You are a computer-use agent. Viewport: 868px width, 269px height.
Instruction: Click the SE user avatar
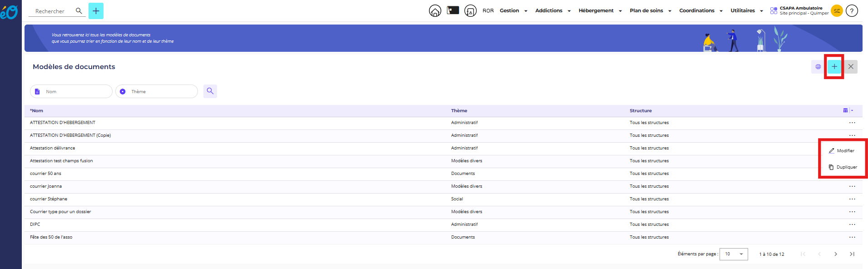pos(837,11)
